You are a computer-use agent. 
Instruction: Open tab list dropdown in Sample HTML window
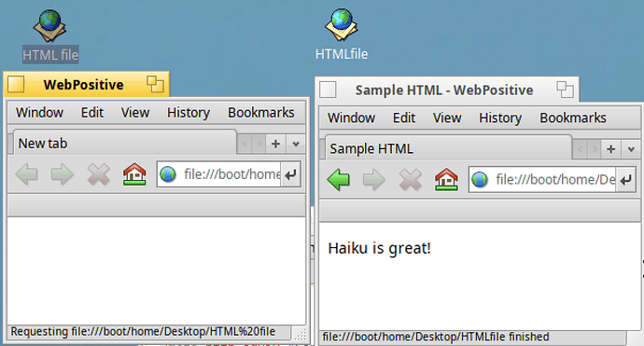coord(631,149)
